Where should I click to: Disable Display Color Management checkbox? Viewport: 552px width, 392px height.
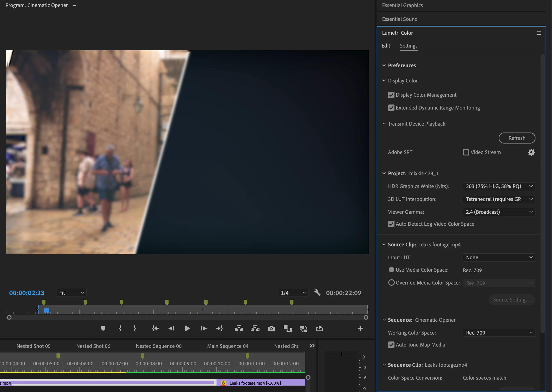point(391,95)
